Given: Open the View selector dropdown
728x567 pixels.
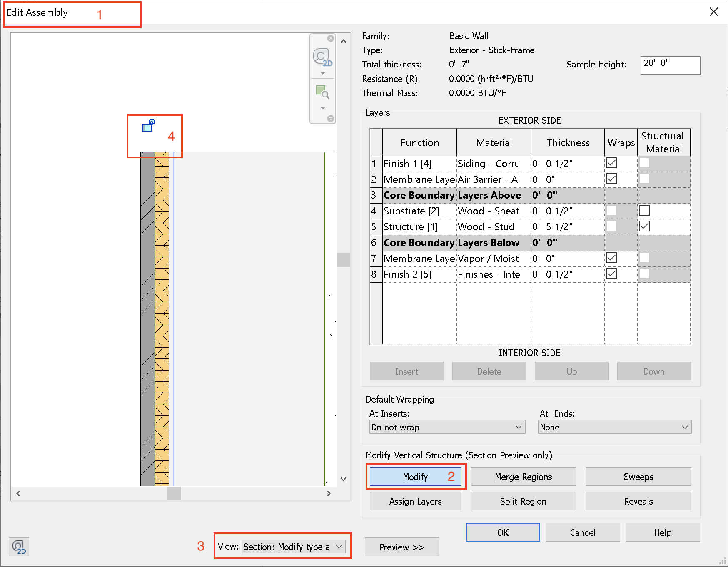Looking at the screenshot, I should [x=294, y=547].
